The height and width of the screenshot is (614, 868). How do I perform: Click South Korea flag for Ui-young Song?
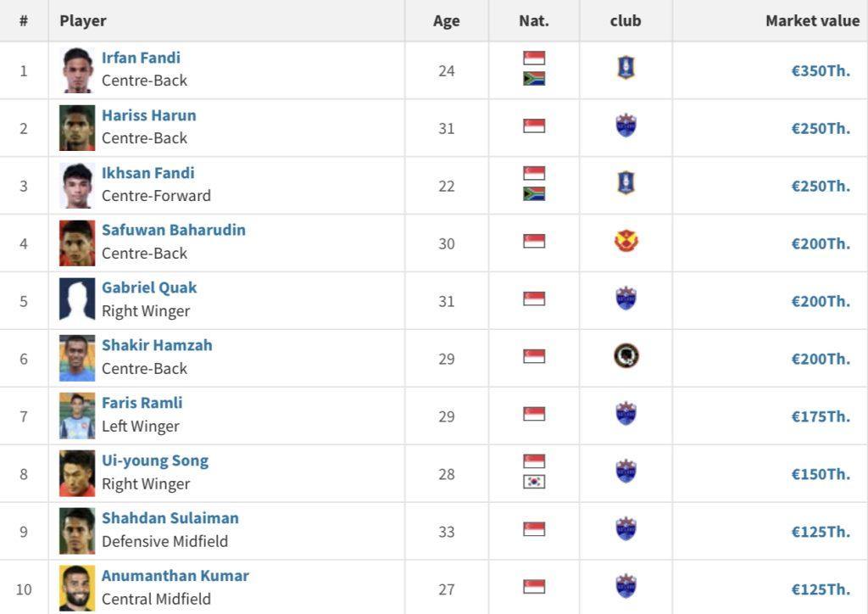534,482
